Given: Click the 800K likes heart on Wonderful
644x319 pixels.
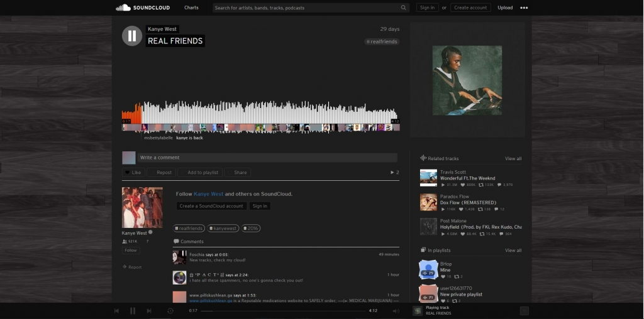Looking at the screenshot, I should (462, 185).
